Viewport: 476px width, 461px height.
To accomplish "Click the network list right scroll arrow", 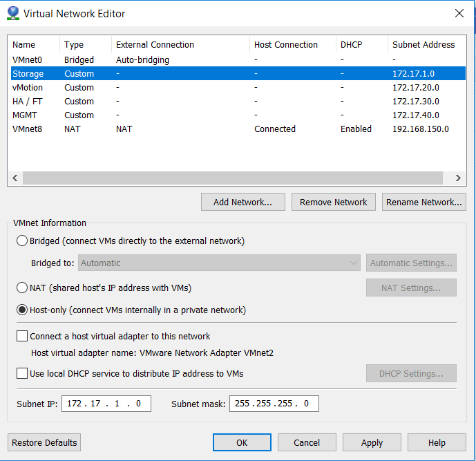I will click(459, 178).
